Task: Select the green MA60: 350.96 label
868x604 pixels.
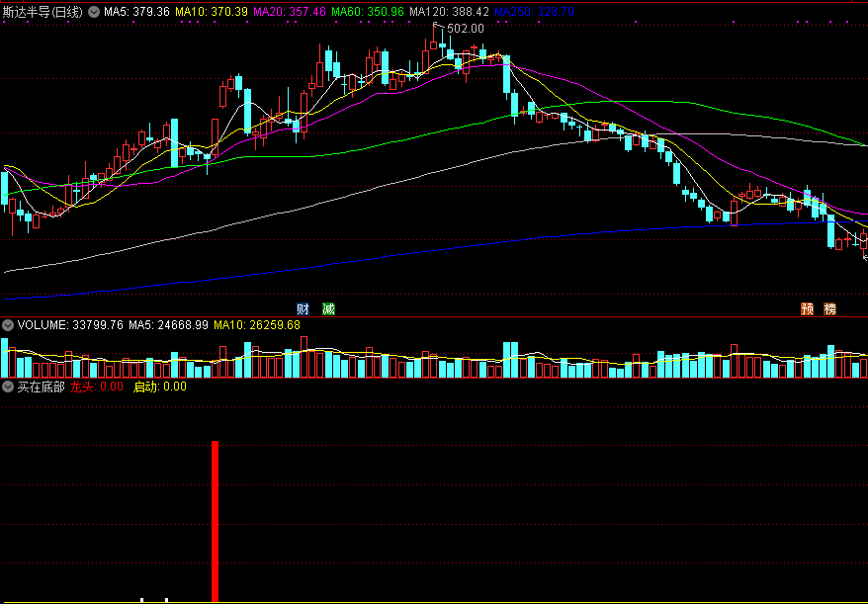Action: click(x=368, y=12)
